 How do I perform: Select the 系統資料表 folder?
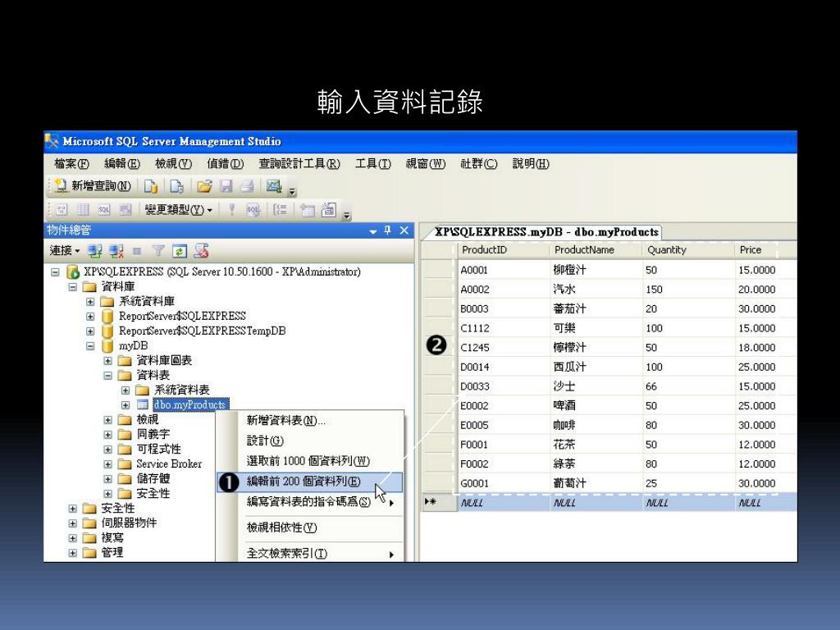tap(181, 390)
